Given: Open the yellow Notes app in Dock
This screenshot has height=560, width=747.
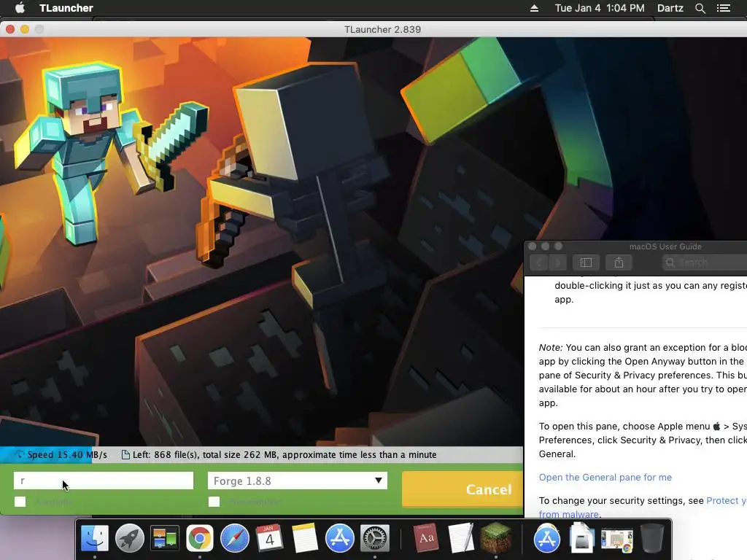Looking at the screenshot, I should [x=304, y=538].
